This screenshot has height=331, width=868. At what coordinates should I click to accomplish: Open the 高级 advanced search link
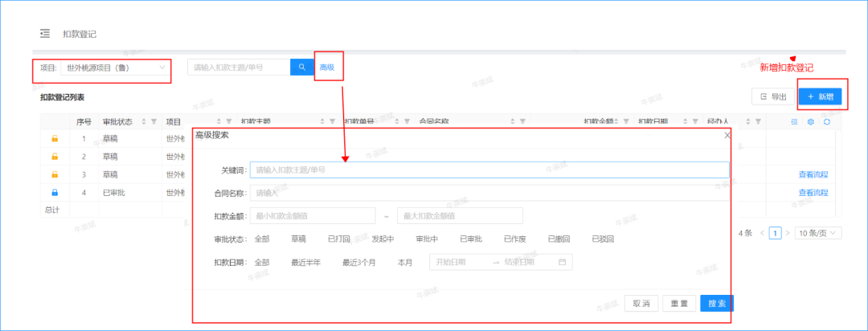tap(326, 67)
